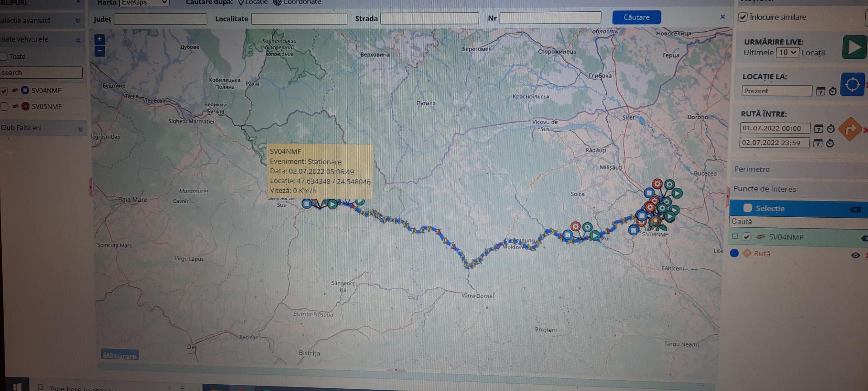Open the Harta EvoGps map dropdown
The image size is (868, 391).
(144, 3)
